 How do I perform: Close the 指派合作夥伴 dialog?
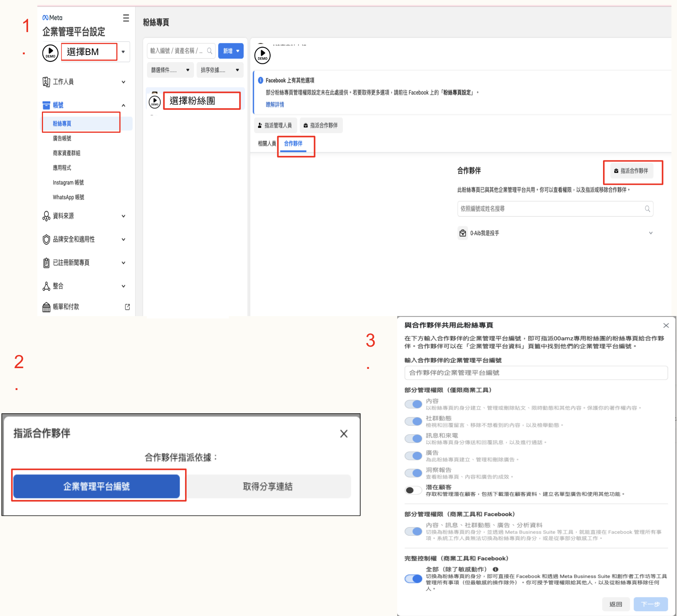(344, 434)
